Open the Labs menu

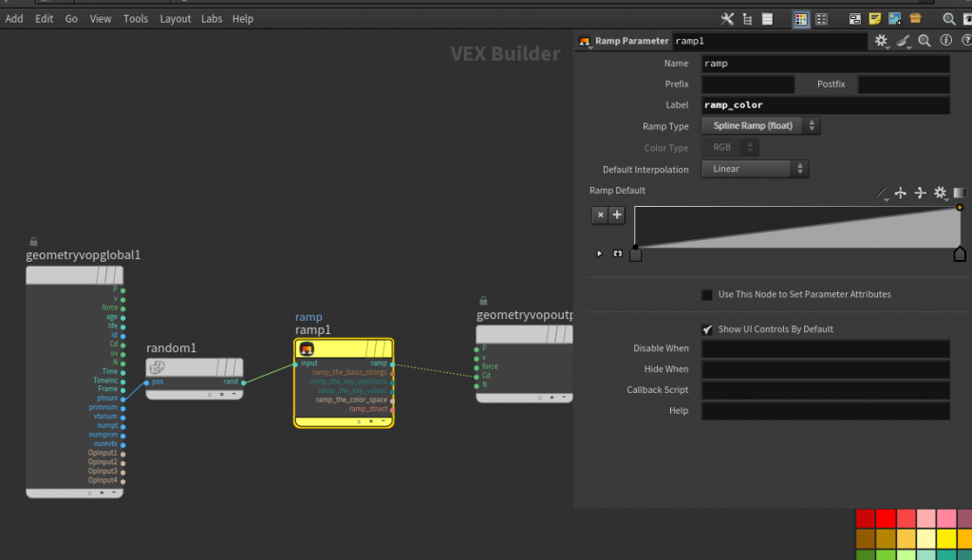[211, 19]
